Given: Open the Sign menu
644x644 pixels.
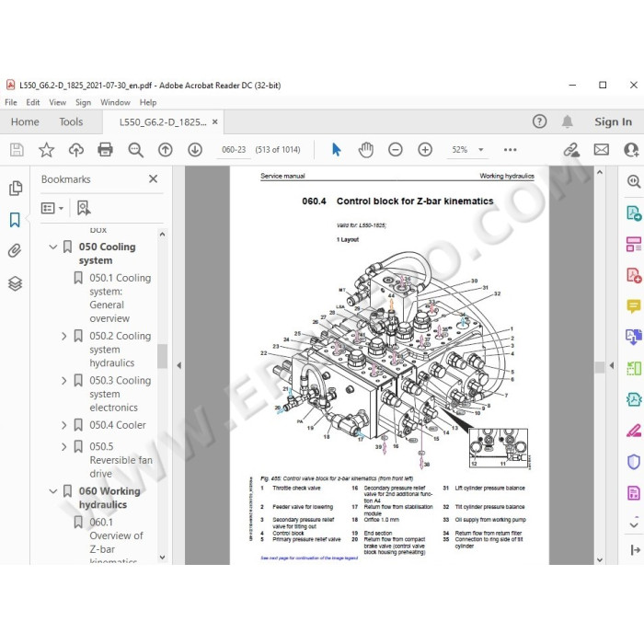Looking at the screenshot, I should (83, 102).
